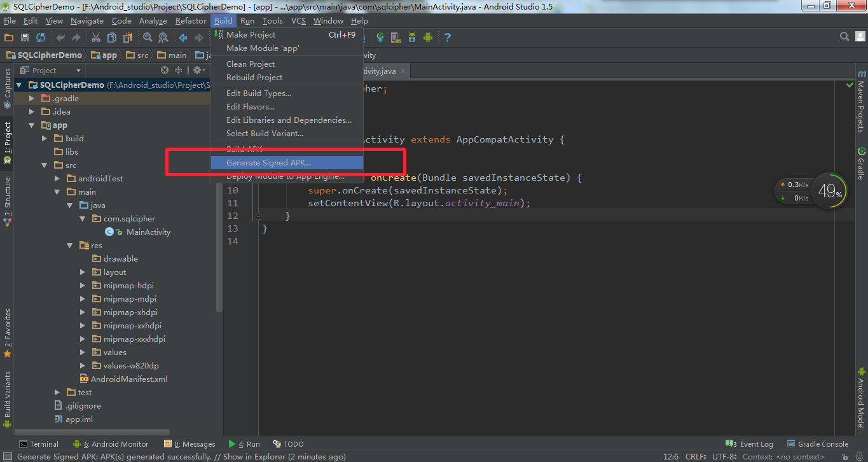
Task: Select MainActivity class in project tree
Action: tap(138, 232)
